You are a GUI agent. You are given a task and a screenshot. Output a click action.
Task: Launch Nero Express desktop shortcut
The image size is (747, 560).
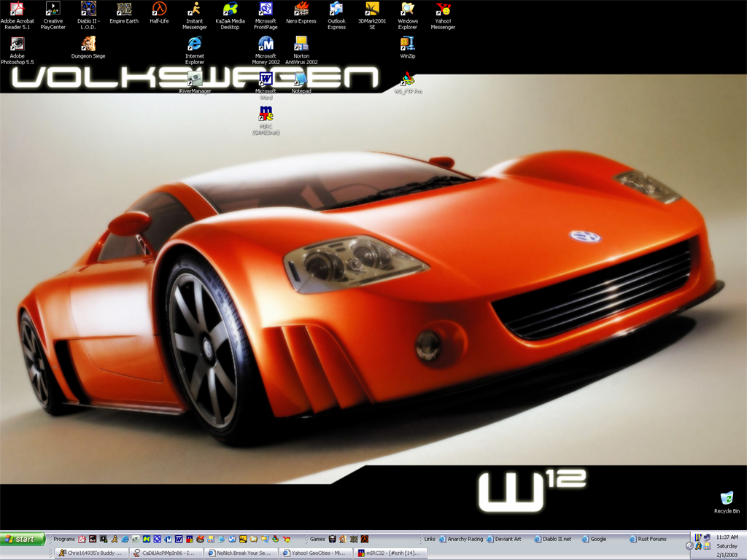pos(301,13)
